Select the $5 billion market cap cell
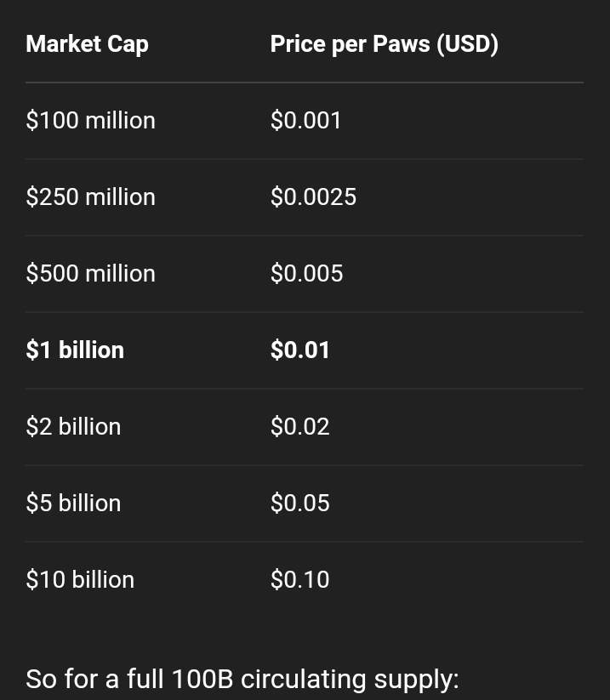Viewport: 610px width, 700px height. 74,504
